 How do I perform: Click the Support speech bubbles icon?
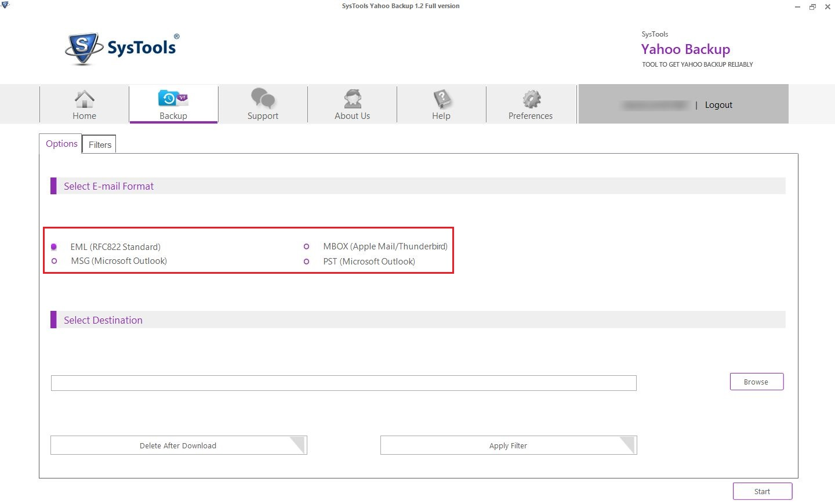point(263,99)
